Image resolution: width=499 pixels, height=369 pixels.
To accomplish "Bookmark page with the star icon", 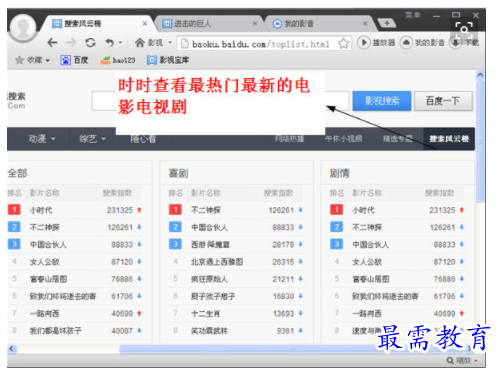I will click(343, 43).
